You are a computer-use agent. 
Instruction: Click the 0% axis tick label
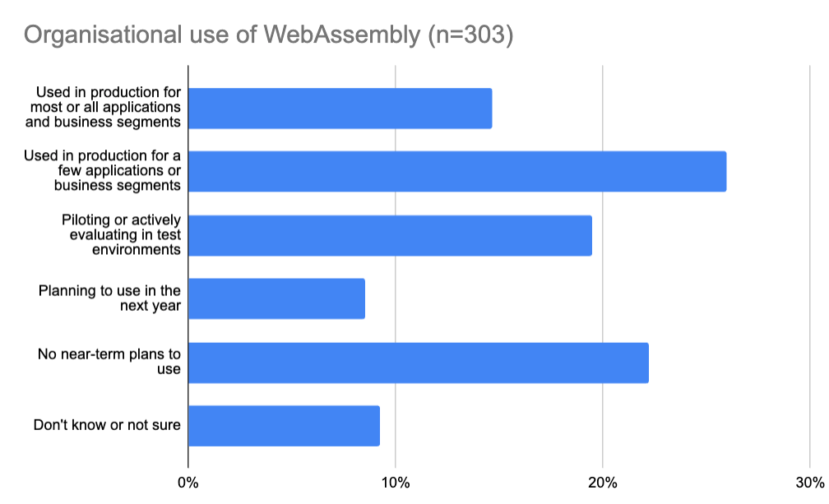tap(188, 483)
